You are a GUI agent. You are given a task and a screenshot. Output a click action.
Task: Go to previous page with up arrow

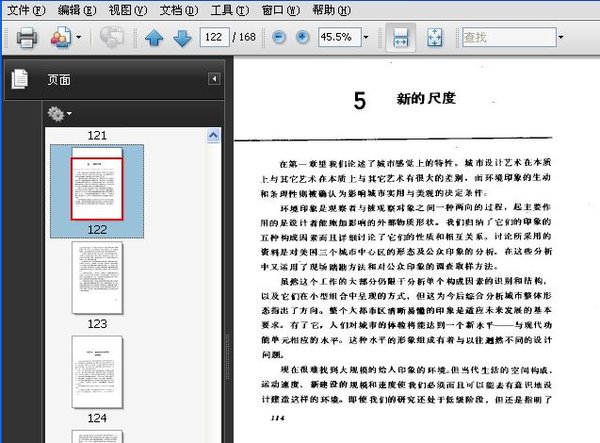click(154, 38)
